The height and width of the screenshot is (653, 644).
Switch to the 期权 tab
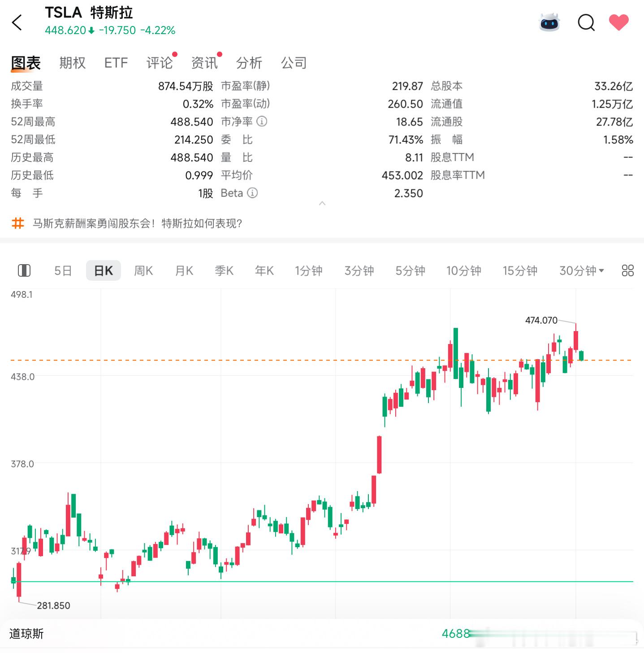pyautogui.click(x=72, y=63)
